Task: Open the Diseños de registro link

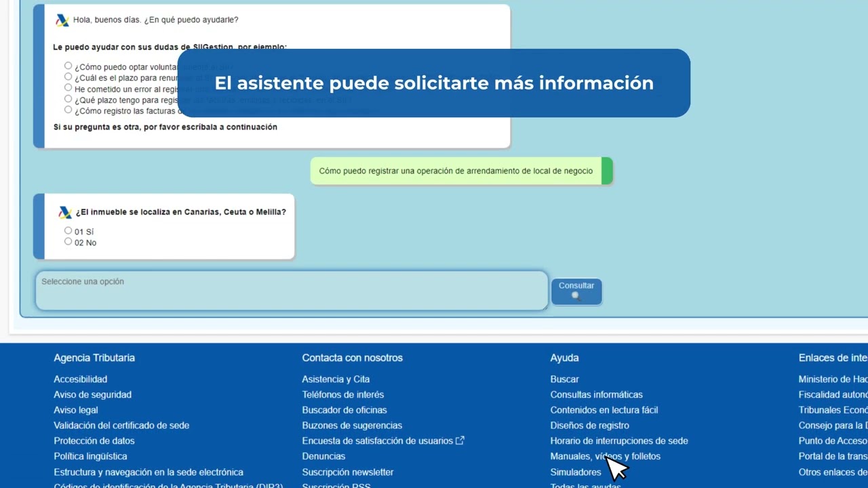Action: pyautogui.click(x=590, y=426)
